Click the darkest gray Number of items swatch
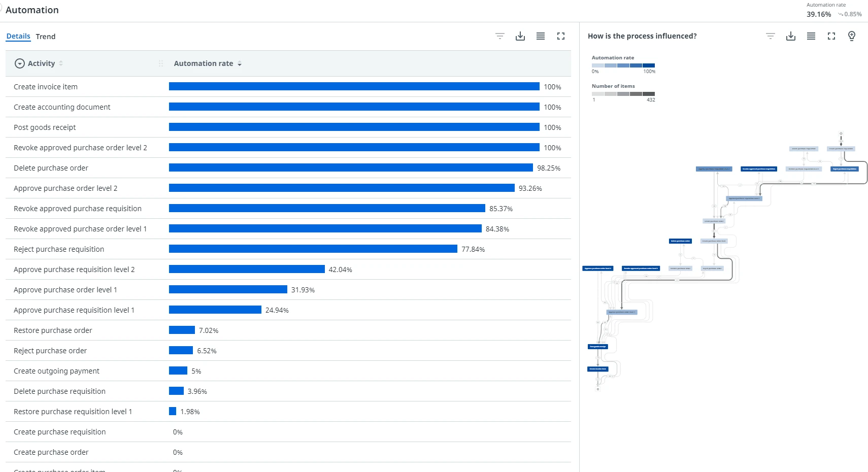Viewport: 868px width, 472px height. [649, 94]
